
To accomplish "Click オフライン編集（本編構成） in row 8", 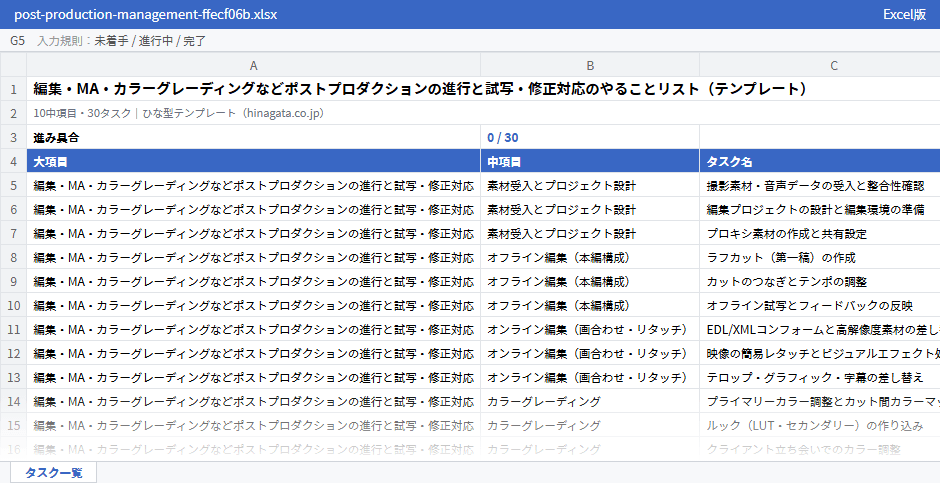I will pos(590,257).
